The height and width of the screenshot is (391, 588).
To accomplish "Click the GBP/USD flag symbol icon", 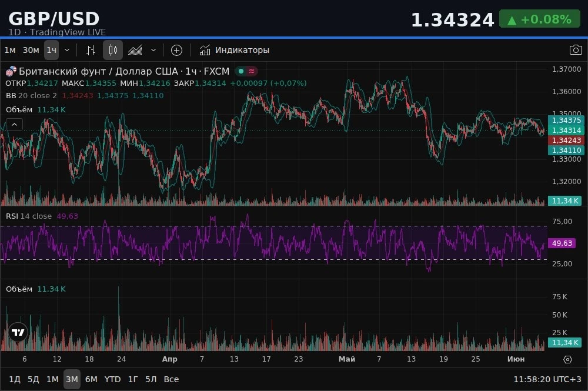I will pyautogui.click(x=11, y=71).
